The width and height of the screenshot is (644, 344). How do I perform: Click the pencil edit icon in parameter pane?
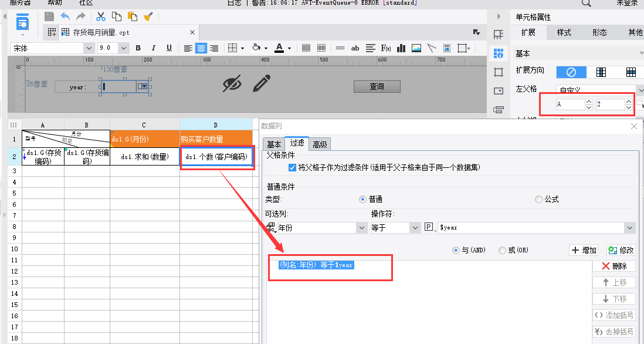click(261, 83)
